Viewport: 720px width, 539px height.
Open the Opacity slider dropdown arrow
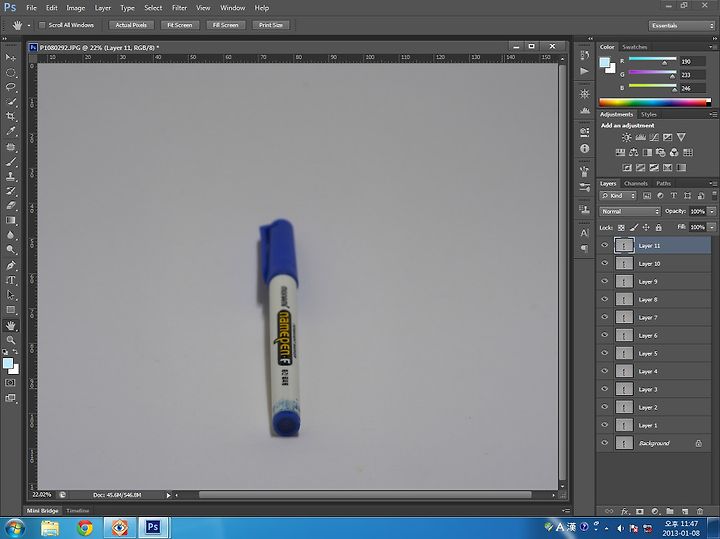point(712,211)
